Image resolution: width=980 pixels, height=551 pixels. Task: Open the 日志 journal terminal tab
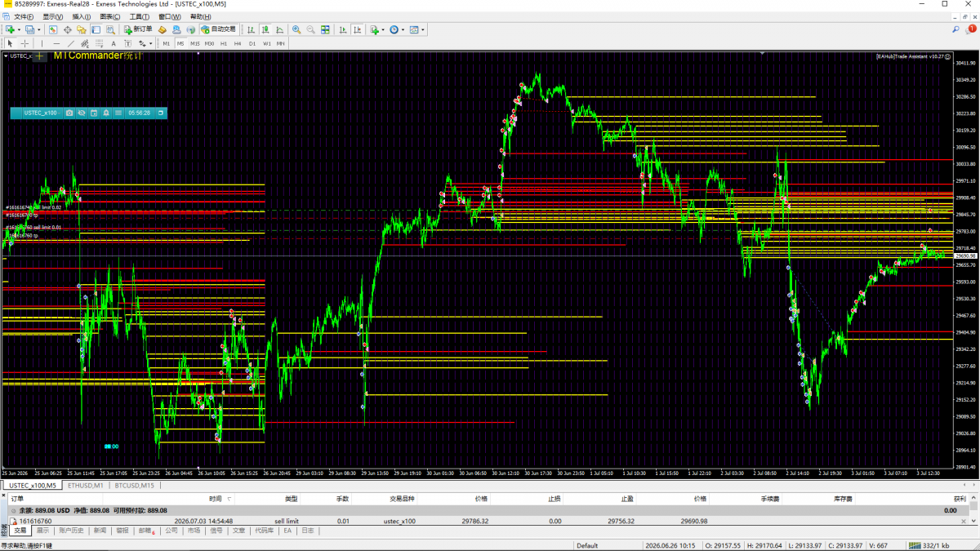[x=307, y=530]
